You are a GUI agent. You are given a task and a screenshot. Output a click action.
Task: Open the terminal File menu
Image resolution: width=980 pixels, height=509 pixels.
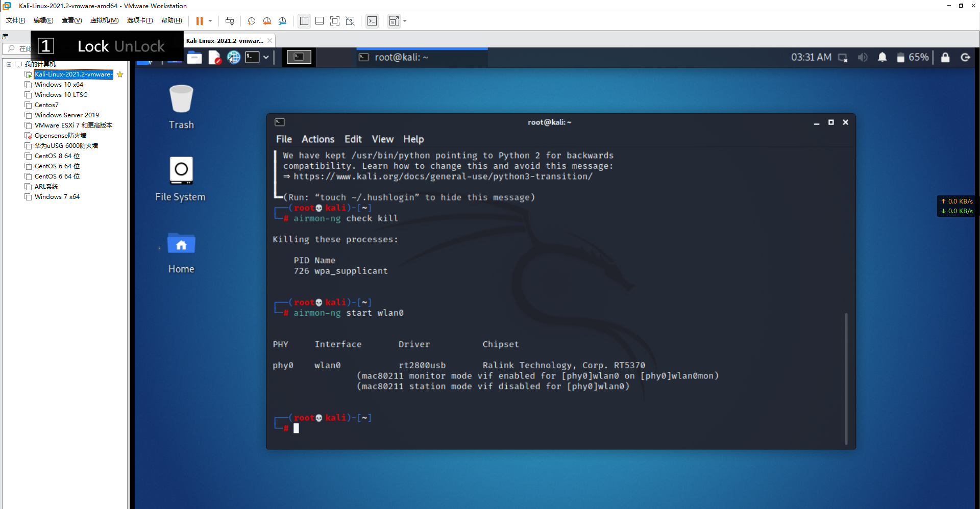point(284,139)
